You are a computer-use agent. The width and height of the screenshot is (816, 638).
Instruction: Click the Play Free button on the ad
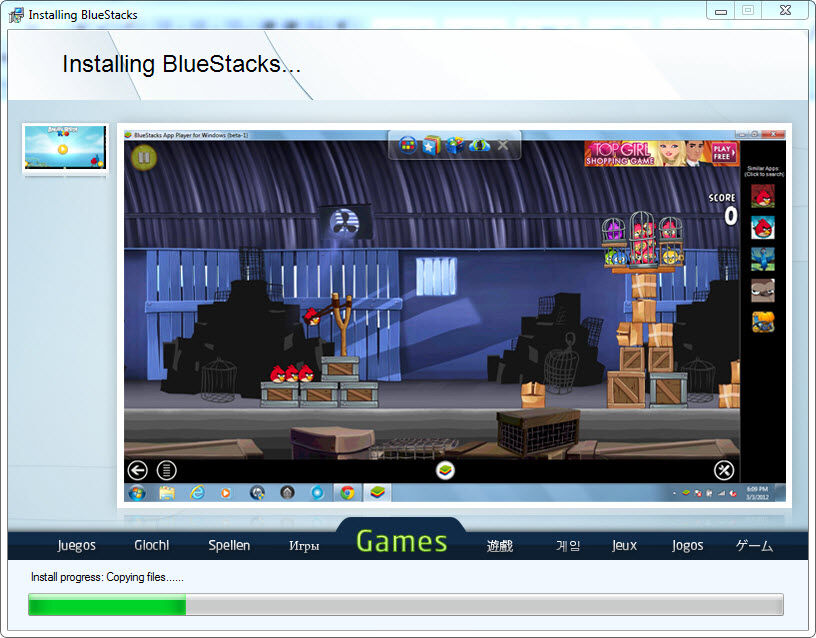click(x=724, y=153)
